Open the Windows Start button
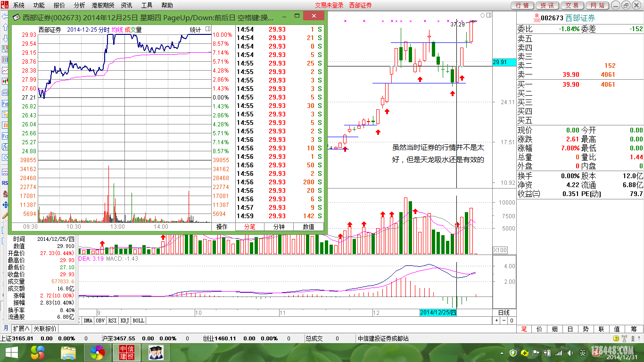644x362 pixels. 11,353
